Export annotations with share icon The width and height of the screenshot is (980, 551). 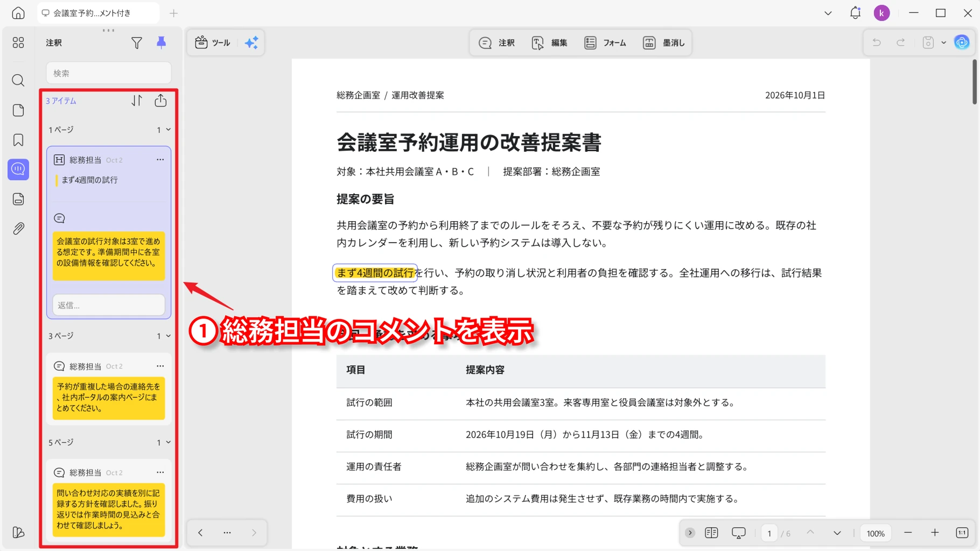click(x=160, y=101)
